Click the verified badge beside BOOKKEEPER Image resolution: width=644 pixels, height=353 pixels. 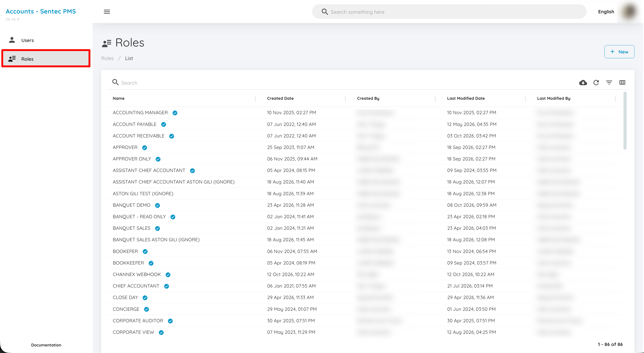[x=151, y=263]
